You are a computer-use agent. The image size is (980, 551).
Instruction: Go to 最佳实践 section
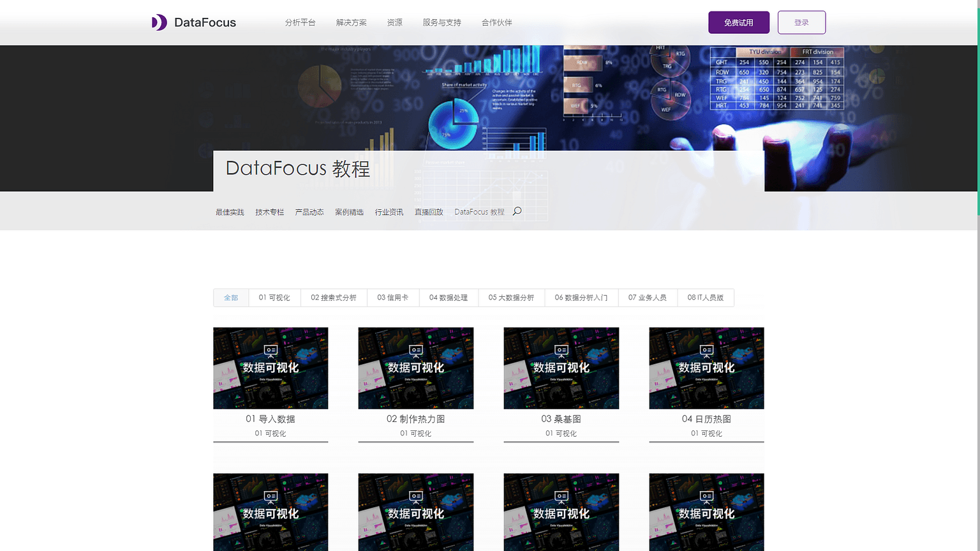[230, 212]
